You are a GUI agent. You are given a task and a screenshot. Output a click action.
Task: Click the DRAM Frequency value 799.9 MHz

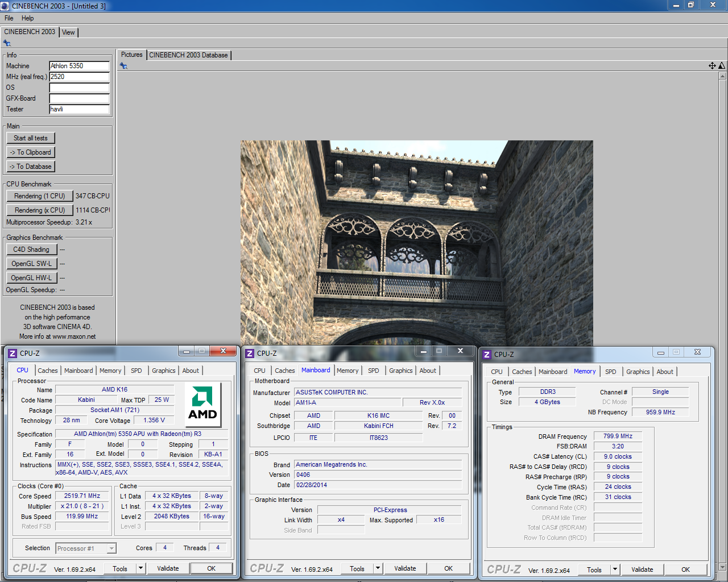[x=618, y=436]
